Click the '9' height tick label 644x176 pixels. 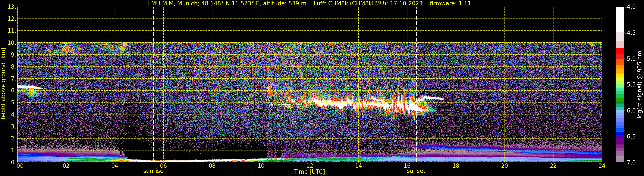click(x=13, y=55)
